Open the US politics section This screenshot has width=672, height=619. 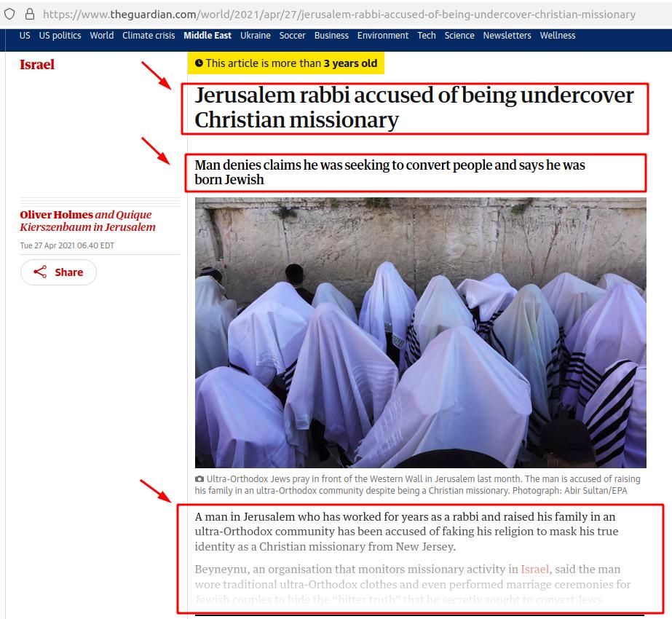click(60, 36)
